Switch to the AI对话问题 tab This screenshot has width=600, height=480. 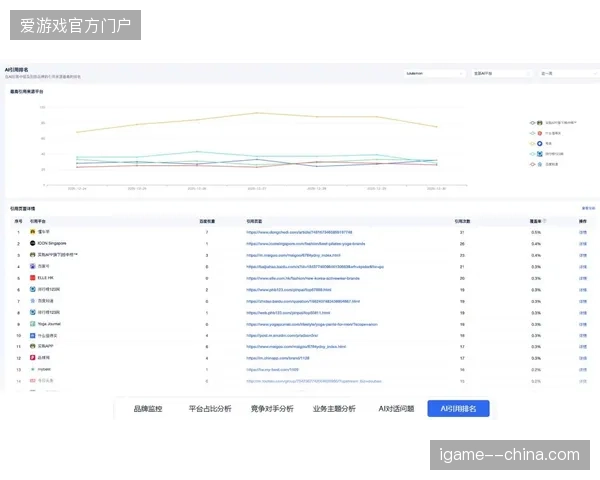click(396, 409)
